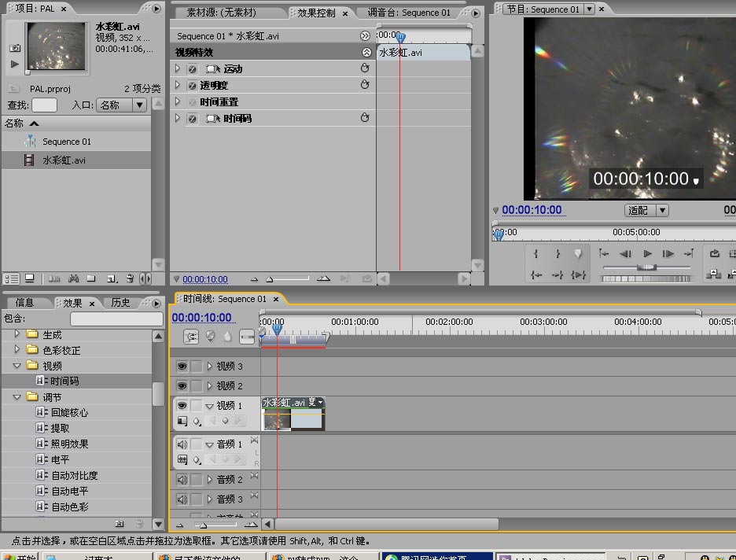Image resolution: width=736 pixels, height=560 pixels.
Task: Switch project panel to icon view
Action: click(30, 279)
